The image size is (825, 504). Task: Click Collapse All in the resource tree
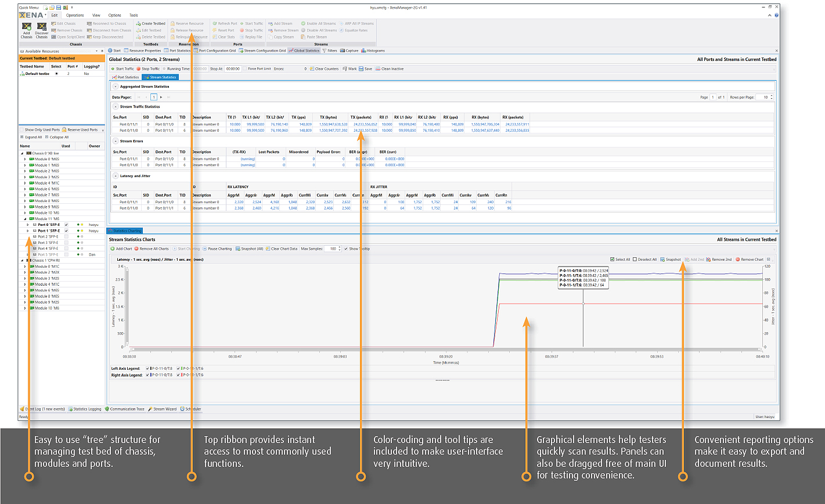point(56,137)
